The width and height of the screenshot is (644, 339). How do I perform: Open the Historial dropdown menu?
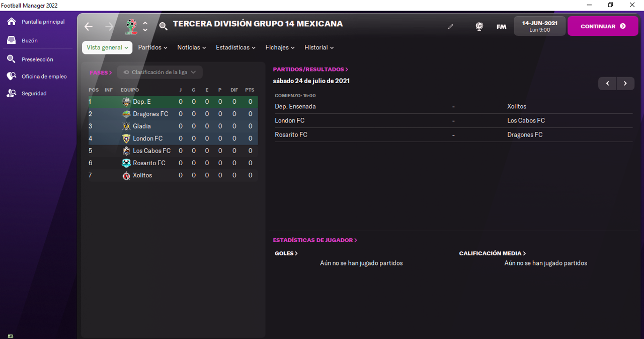click(x=319, y=47)
